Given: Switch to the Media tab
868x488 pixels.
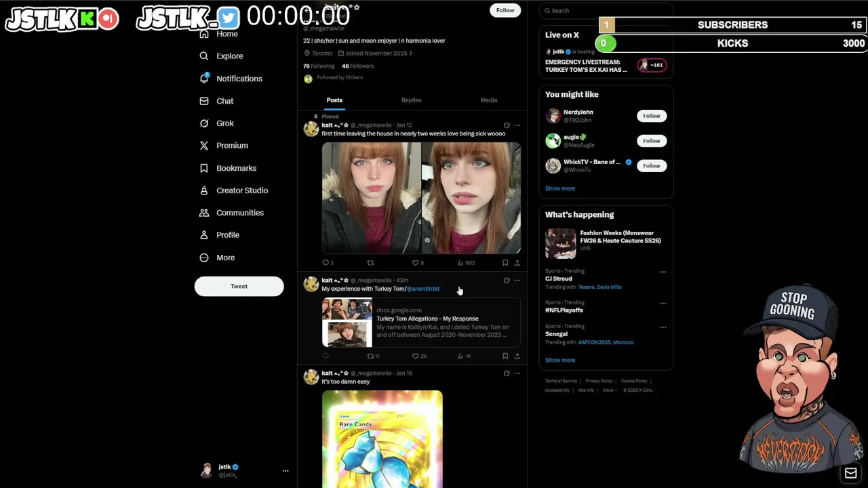Looking at the screenshot, I should click(488, 100).
